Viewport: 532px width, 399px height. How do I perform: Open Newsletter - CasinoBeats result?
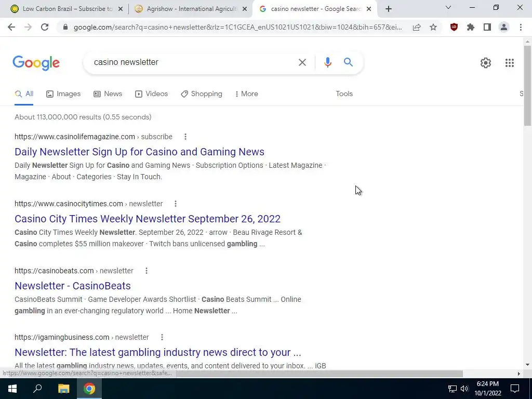73,286
